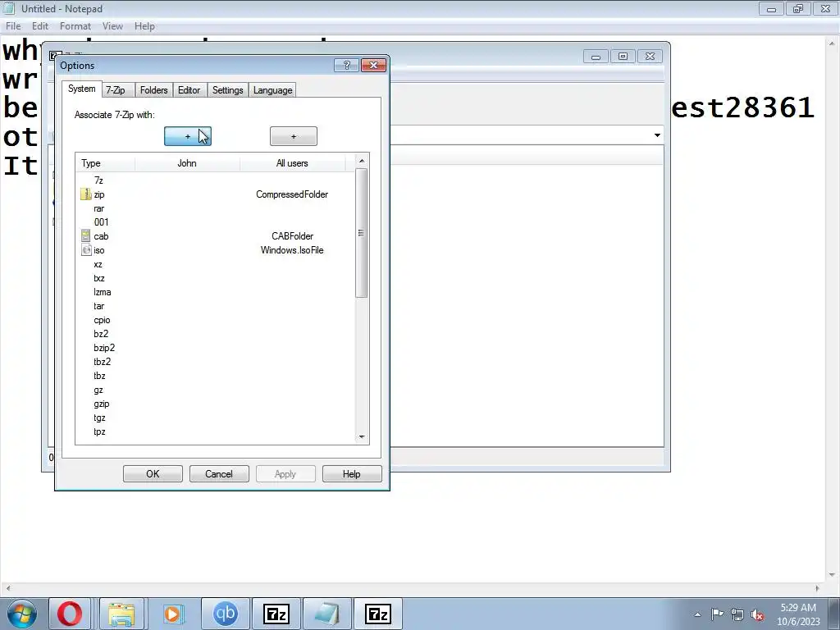Screen dimensions: 840x630
Task: Select the tbz2 file type row
Action: click(216, 362)
